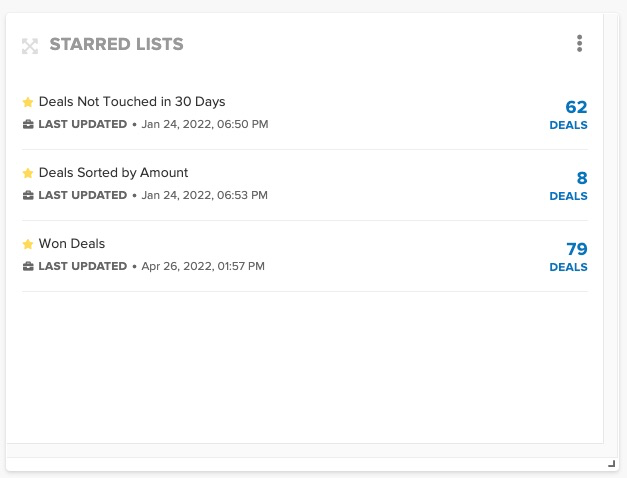Click the 79 deals count

(x=576, y=250)
